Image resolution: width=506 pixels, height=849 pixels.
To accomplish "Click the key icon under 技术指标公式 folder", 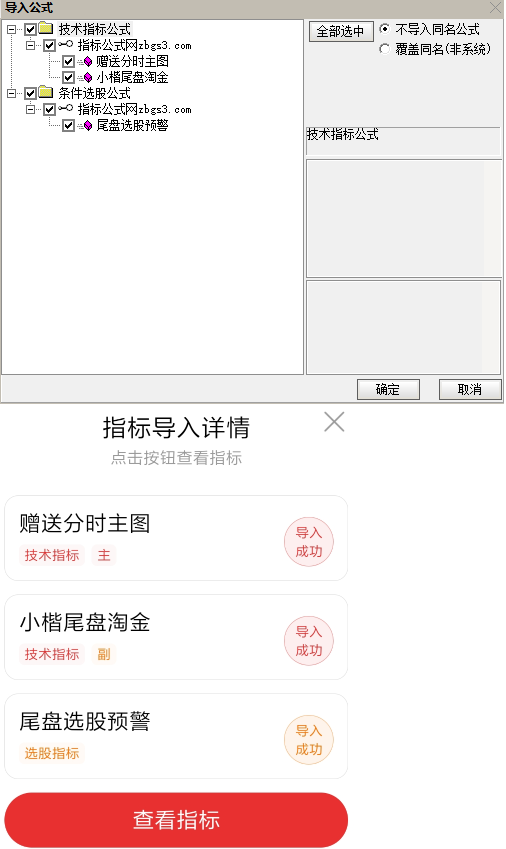I will (65, 45).
